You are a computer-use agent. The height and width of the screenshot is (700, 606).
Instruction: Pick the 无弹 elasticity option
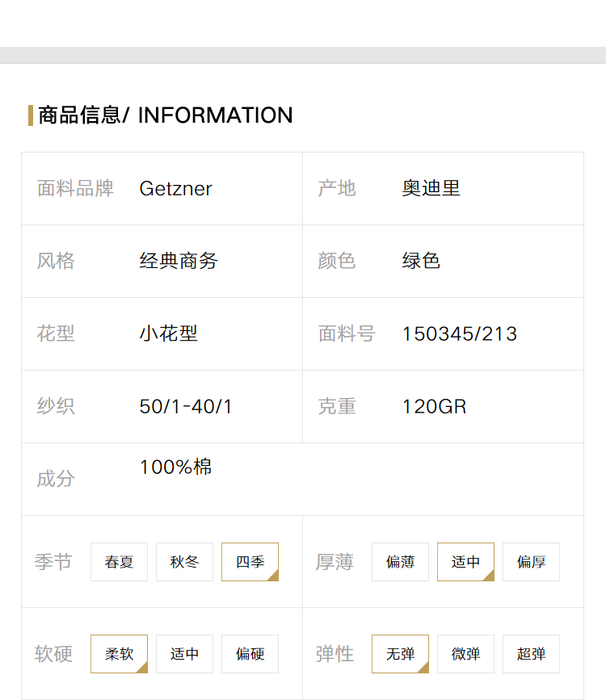tap(401, 653)
